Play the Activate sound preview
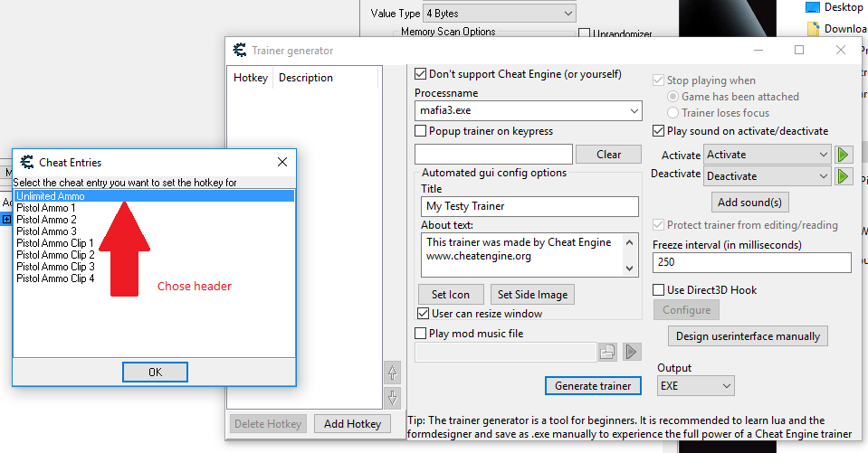 (844, 155)
